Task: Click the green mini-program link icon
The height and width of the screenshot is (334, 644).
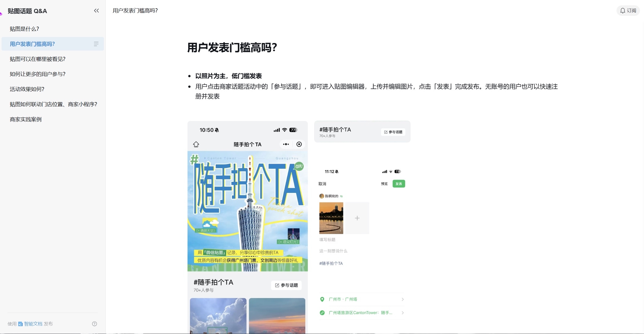Action: (x=322, y=313)
